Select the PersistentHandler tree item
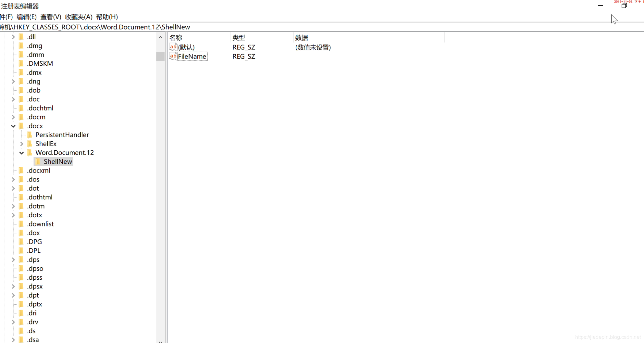 click(62, 135)
